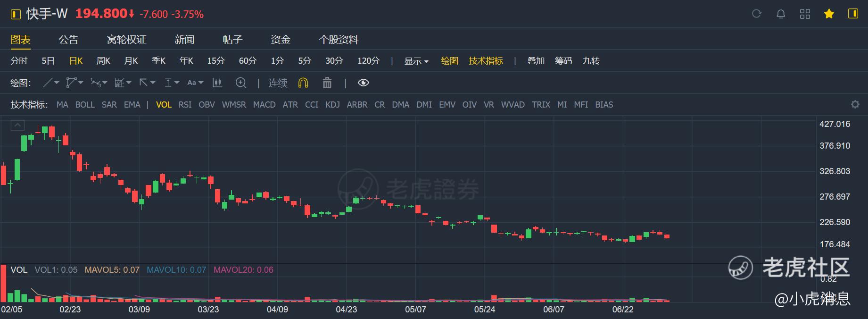Image resolution: width=868 pixels, height=319 pixels.
Task: Select the line drawing tool
Action: (48, 83)
